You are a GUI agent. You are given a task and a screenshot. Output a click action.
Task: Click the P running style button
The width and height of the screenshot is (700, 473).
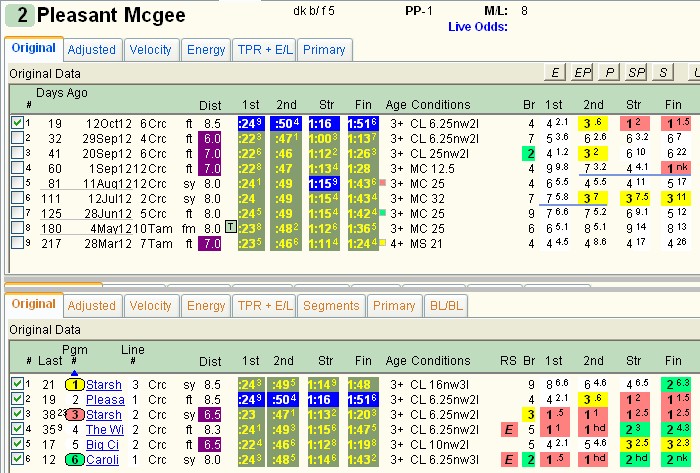coord(609,72)
